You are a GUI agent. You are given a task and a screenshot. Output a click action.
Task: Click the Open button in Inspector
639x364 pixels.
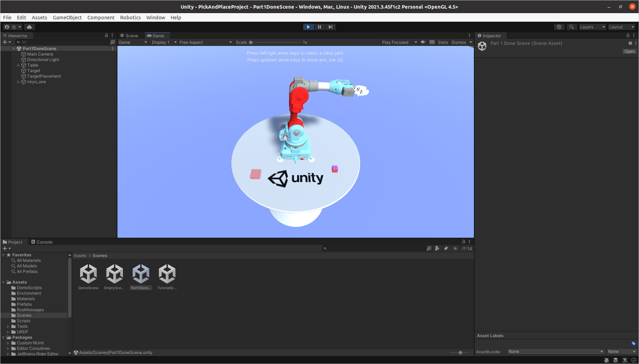629,51
